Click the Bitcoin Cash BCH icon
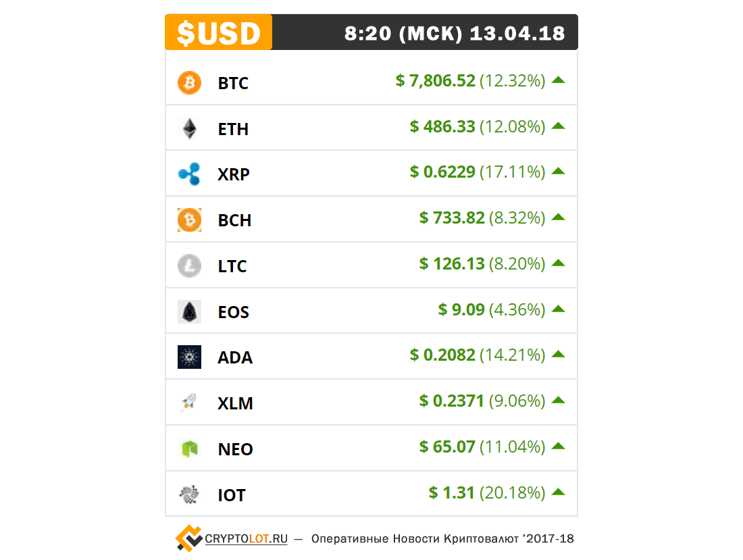Viewport: 743px width, 560px height. (x=189, y=220)
